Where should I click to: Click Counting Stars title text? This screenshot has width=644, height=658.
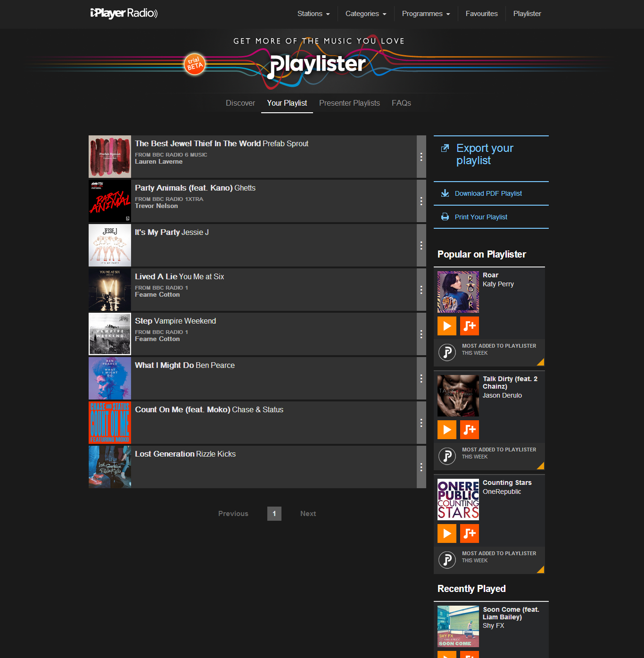[507, 483]
